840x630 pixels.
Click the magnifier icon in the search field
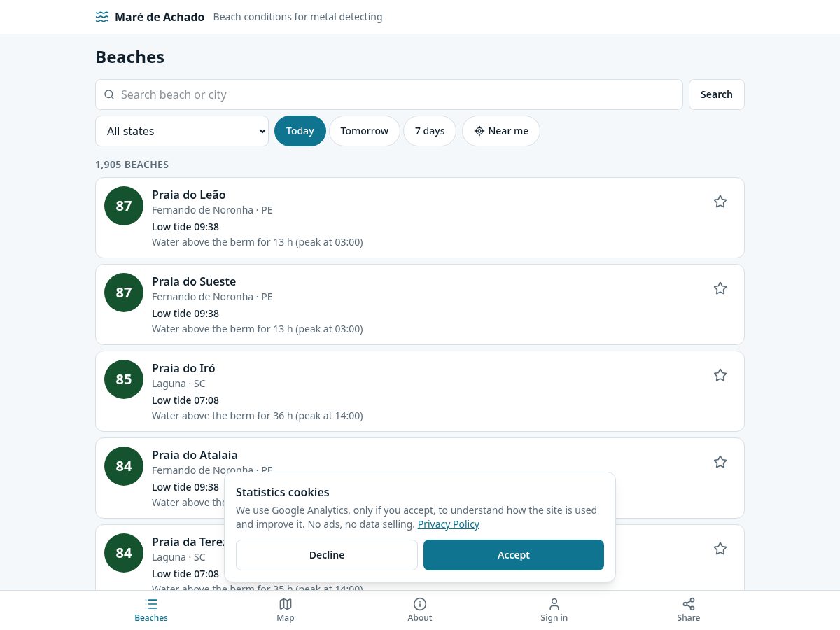tap(109, 94)
